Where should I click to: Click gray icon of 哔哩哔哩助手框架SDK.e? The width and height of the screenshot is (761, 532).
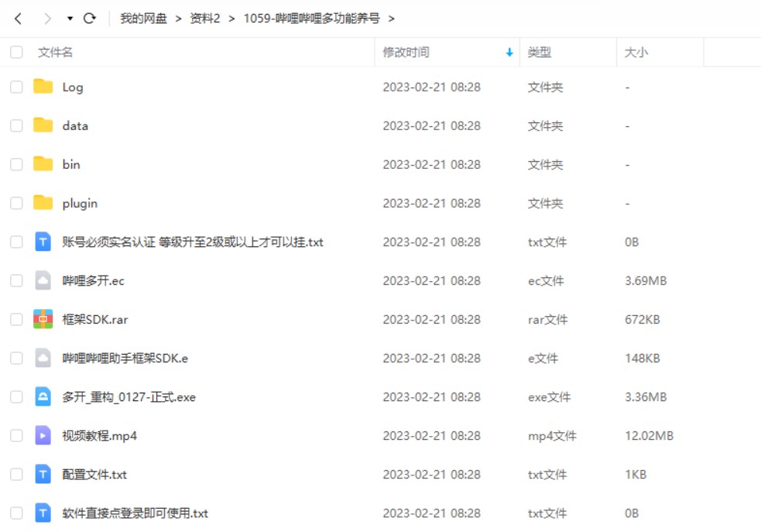43,359
